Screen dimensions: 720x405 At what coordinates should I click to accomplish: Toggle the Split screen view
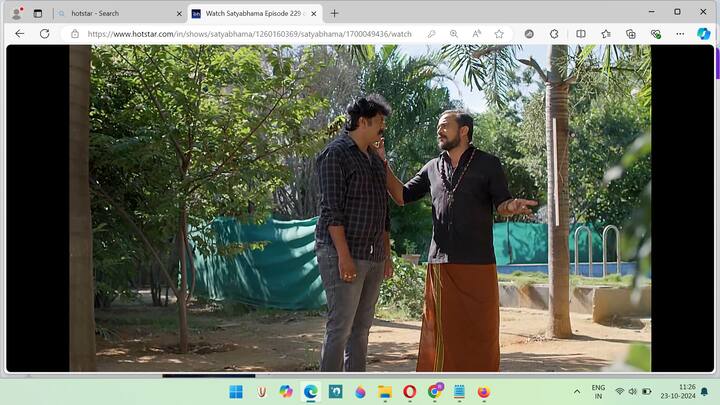[581, 33]
